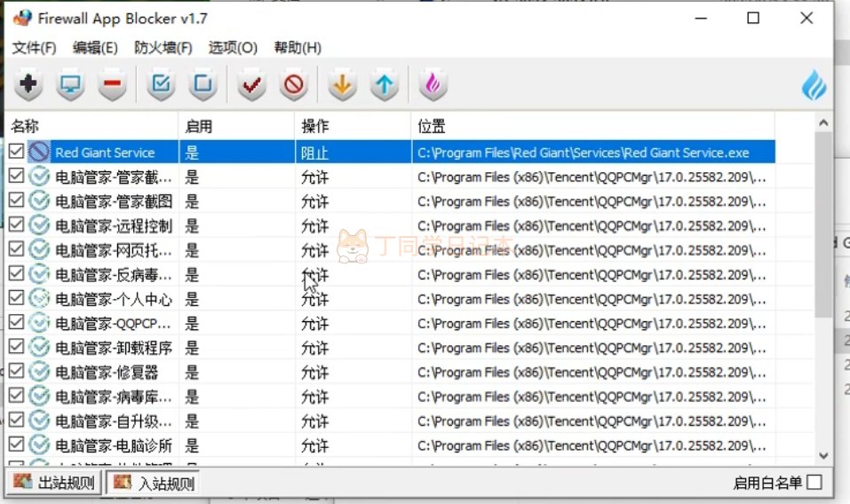Switch to the 出站规则 tab
850x504 pixels.
53,482
